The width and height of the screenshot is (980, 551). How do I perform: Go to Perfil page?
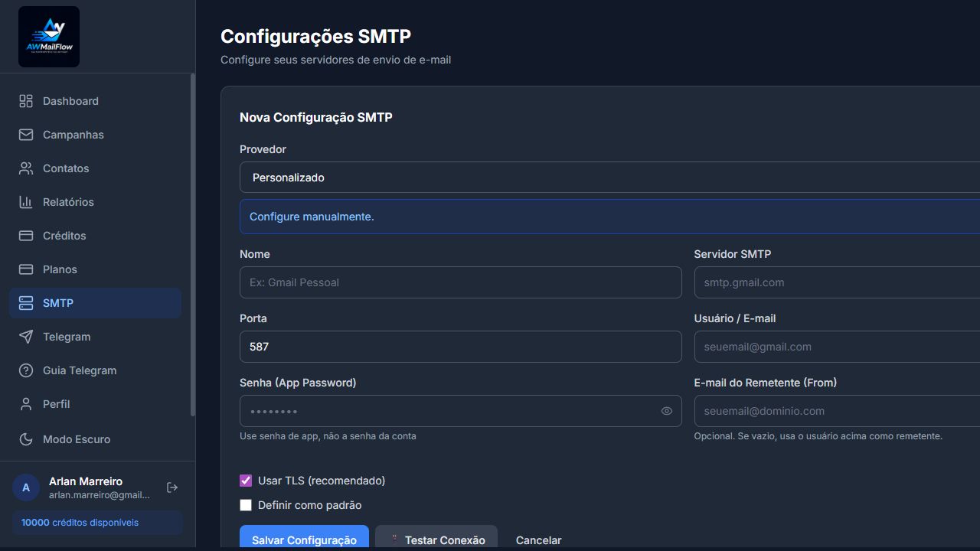pyautogui.click(x=95, y=404)
